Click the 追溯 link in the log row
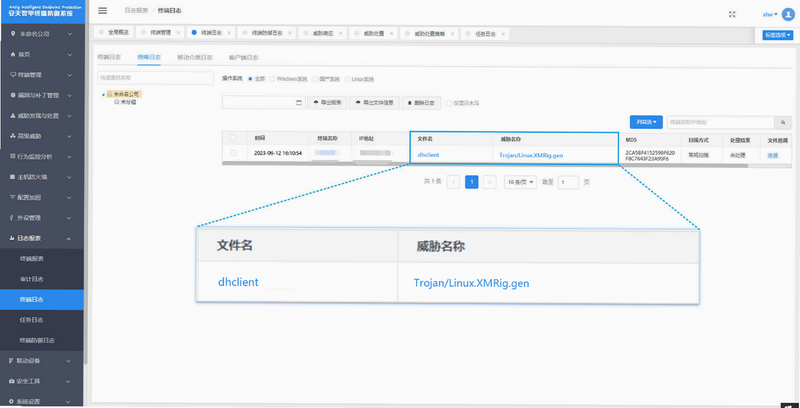 click(x=772, y=155)
